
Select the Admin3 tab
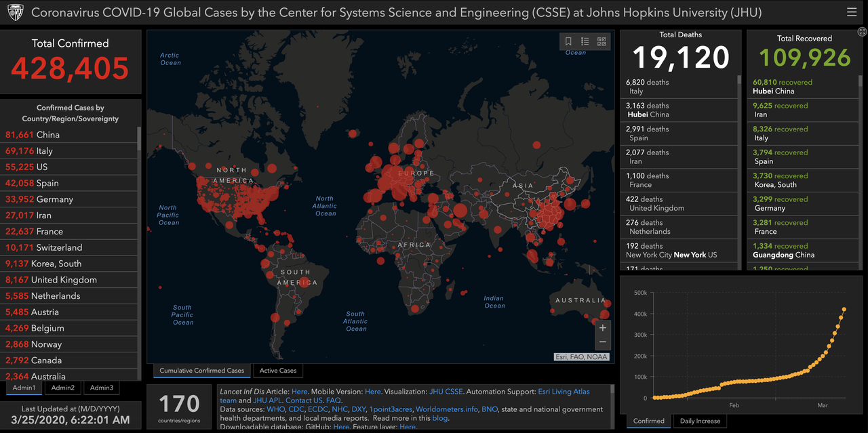(102, 388)
